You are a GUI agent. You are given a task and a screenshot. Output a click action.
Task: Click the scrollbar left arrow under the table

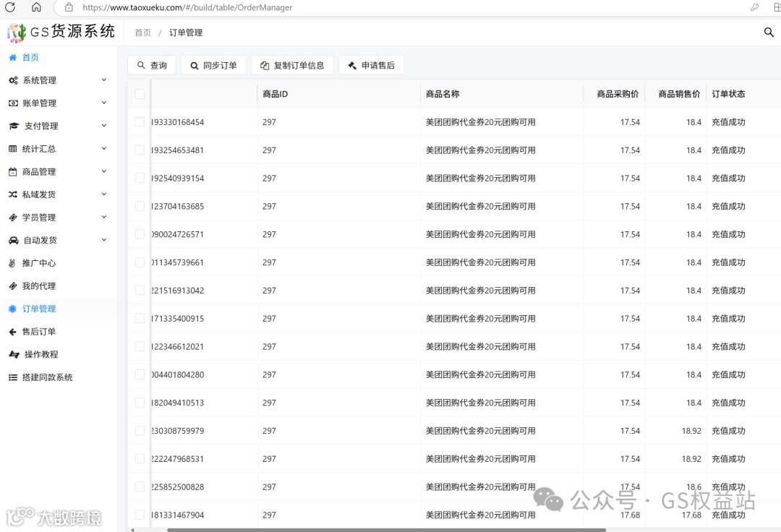132,530
